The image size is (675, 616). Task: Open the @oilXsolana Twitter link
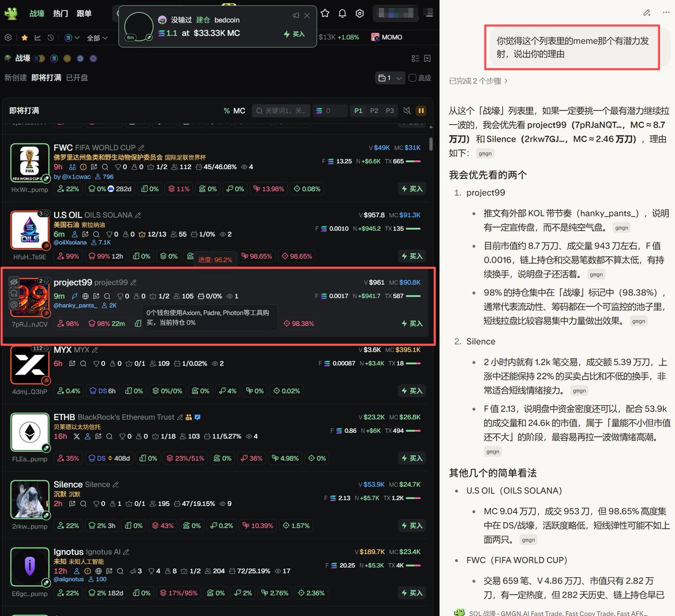(70, 242)
